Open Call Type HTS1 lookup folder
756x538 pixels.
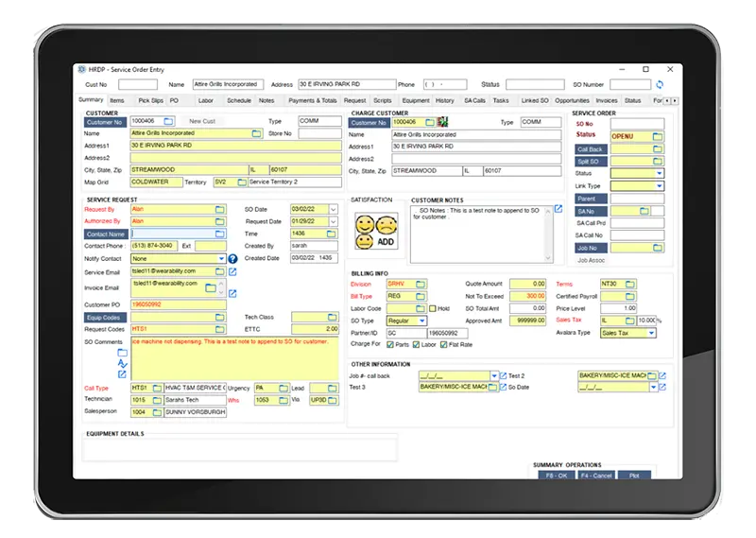(157, 388)
